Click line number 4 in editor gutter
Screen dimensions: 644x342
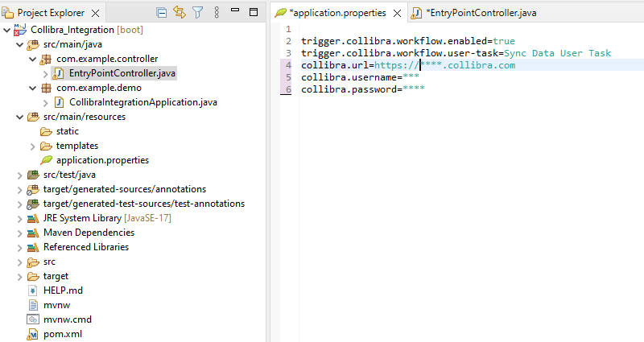tap(288, 65)
